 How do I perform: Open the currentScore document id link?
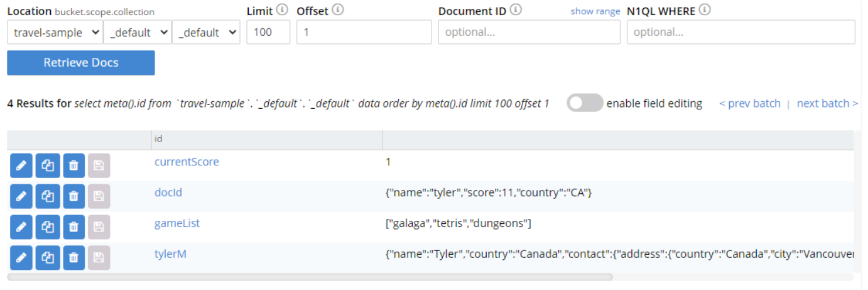(187, 162)
